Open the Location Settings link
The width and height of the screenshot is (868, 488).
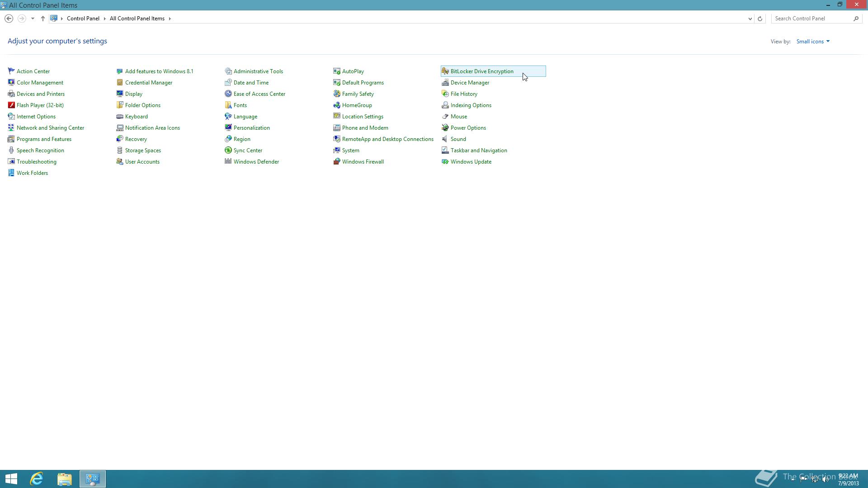[363, 116]
